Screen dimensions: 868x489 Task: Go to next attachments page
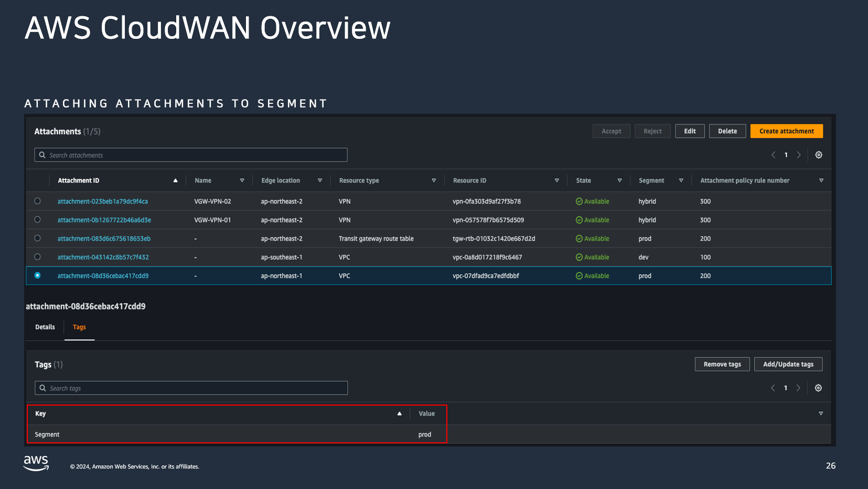(x=799, y=155)
